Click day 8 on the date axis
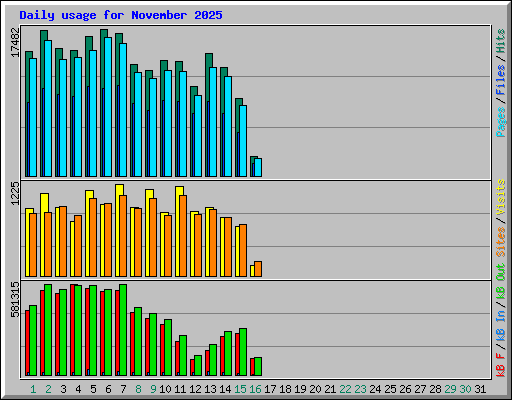Viewport: 512px width, 400px height. coord(138,389)
